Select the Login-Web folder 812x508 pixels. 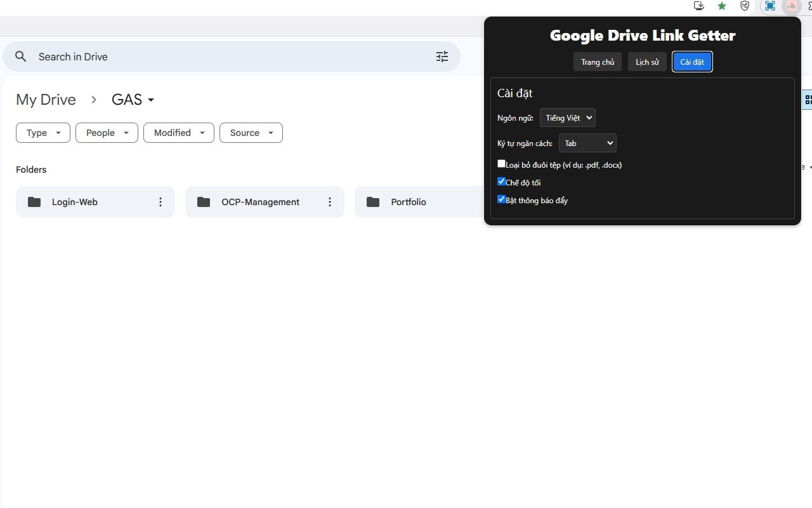[95, 202]
